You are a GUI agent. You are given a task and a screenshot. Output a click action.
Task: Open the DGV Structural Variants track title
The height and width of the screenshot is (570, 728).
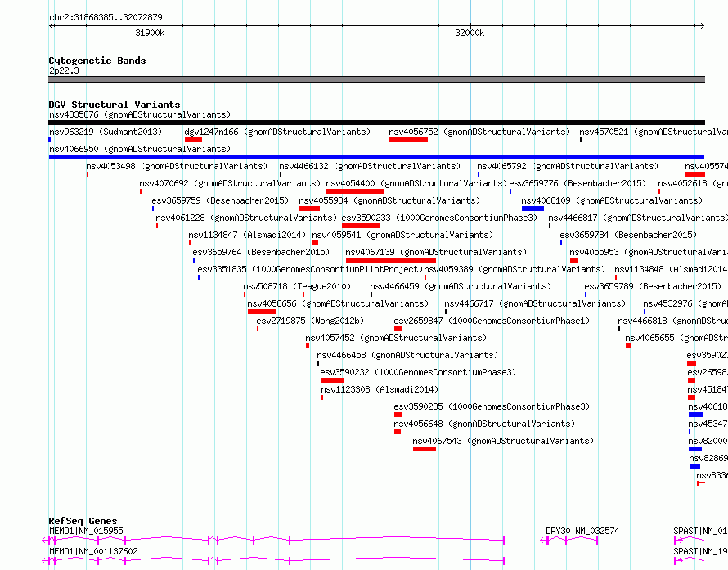pyautogui.click(x=115, y=105)
